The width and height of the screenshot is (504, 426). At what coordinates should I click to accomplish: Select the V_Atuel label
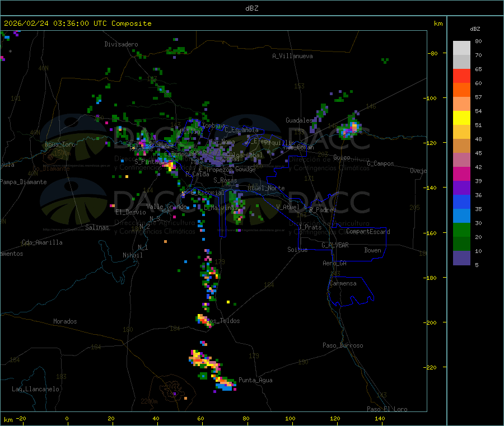coord(288,207)
